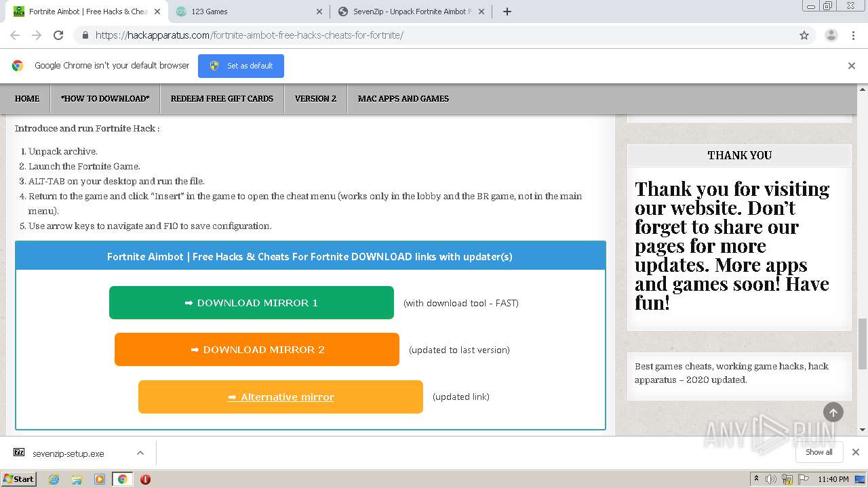This screenshot has width=868, height=488.
Task: Close the SevenZip tab
Action: [483, 12]
